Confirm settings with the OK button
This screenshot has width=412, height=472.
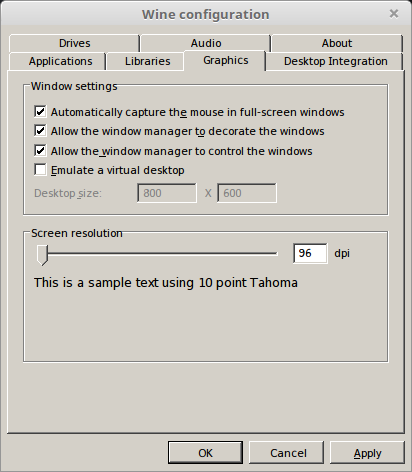205,453
